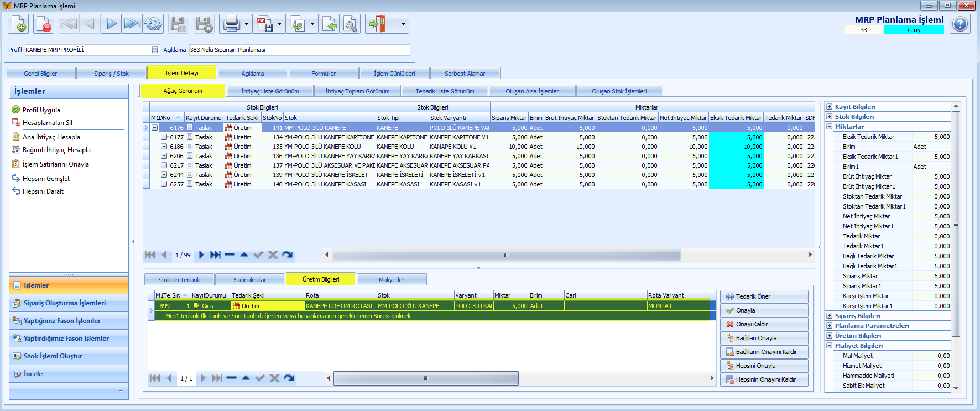Switch to the Sipariş / Stok tab
The width and height of the screenshot is (980, 411).
[111, 74]
